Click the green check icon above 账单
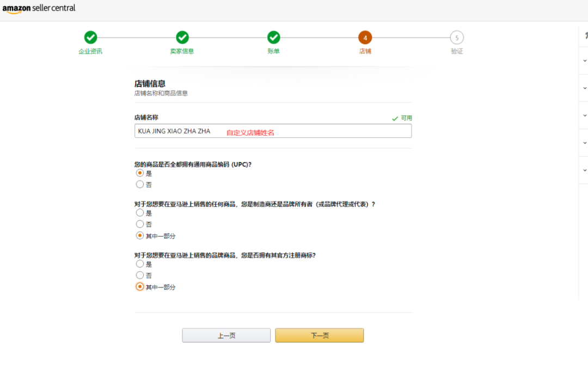588x374 pixels. pyautogui.click(x=274, y=38)
